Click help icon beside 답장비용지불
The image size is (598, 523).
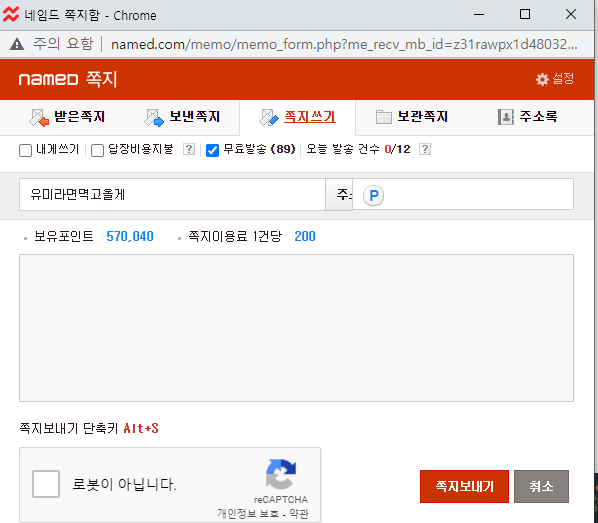(x=189, y=149)
